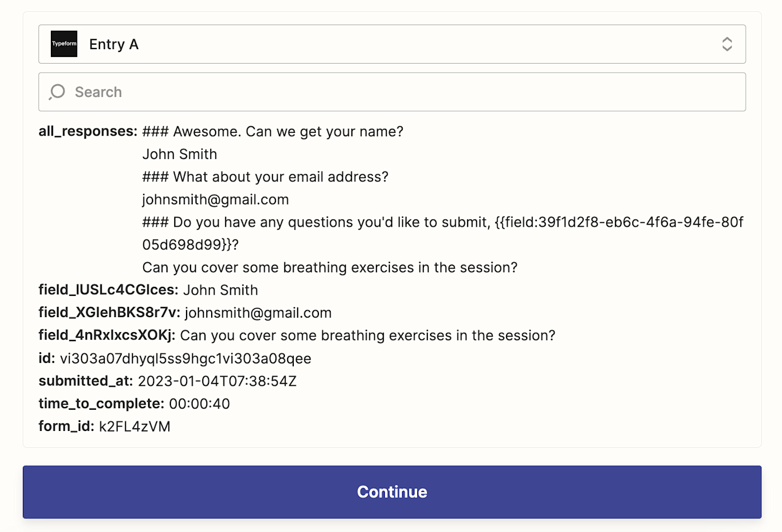Click the Typeform logo icon
The image size is (782, 532).
[x=64, y=44]
